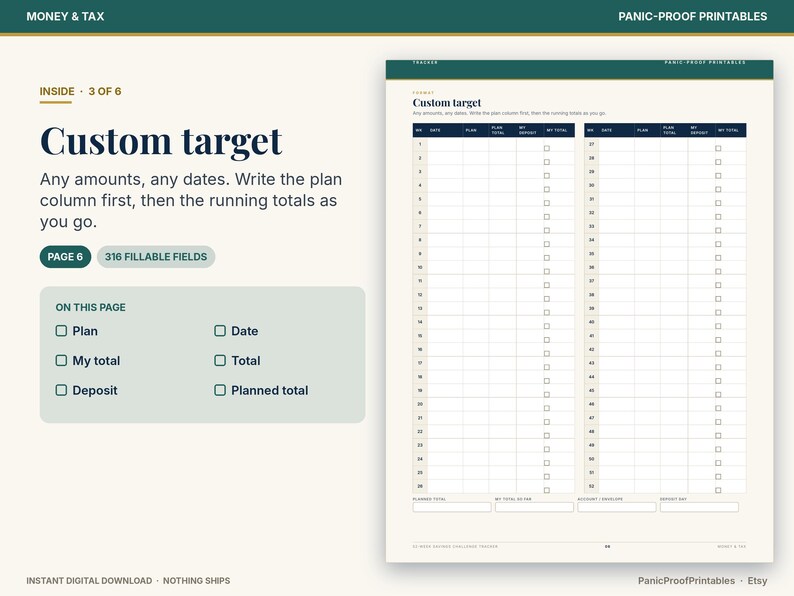Click the "Deposit Day" input field
794x596 pixels.
(699, 507)
